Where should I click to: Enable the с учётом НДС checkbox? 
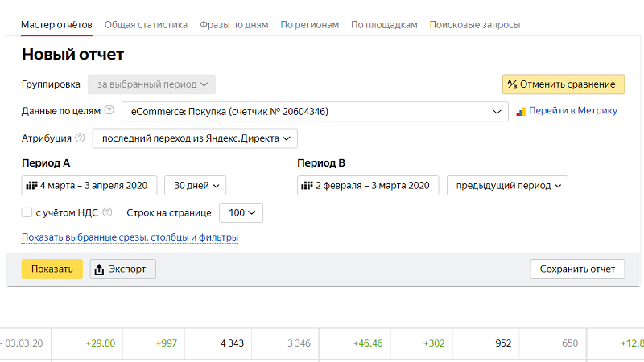pyautogui.click(x=27, y=212)
